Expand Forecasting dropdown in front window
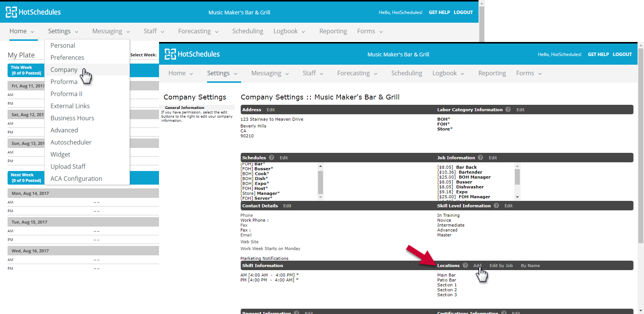The height and width of the screenshot is (314, 644). (376, 74)
